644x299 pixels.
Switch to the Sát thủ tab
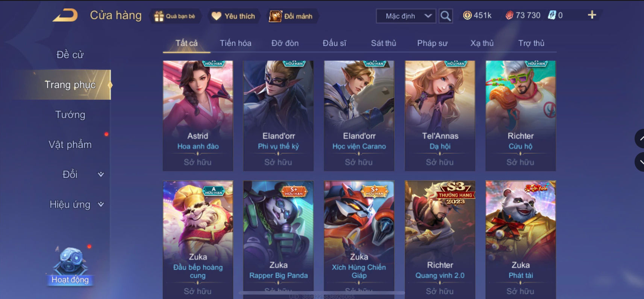pyautogui.click(x=383, y=43)
